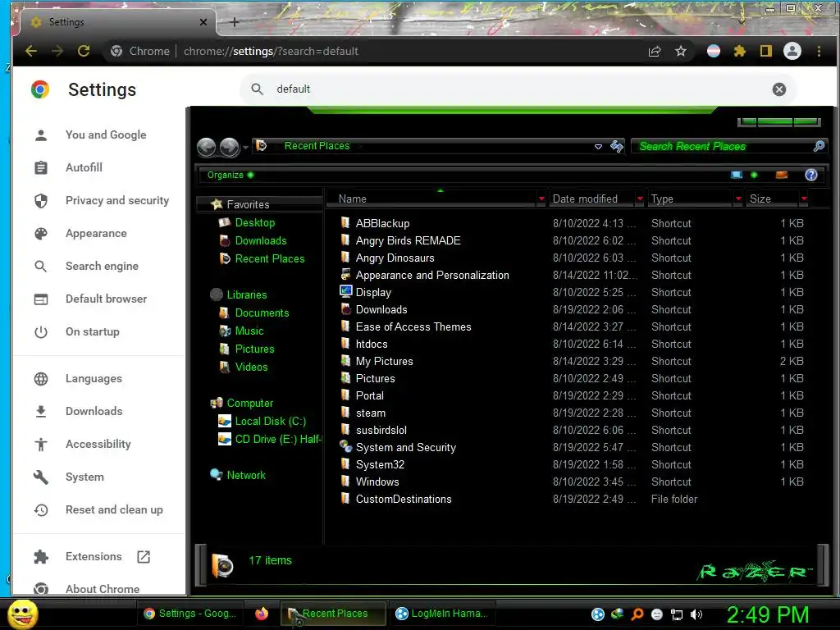This screenshot has height=630, width=840.
Task: Open Accessibility settings section
Action: pyautogui.click(x=98, y=444)
